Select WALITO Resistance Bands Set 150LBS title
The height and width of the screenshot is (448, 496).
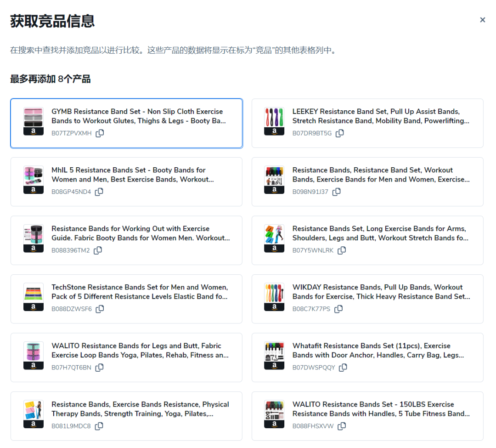(x=381, y=409)
